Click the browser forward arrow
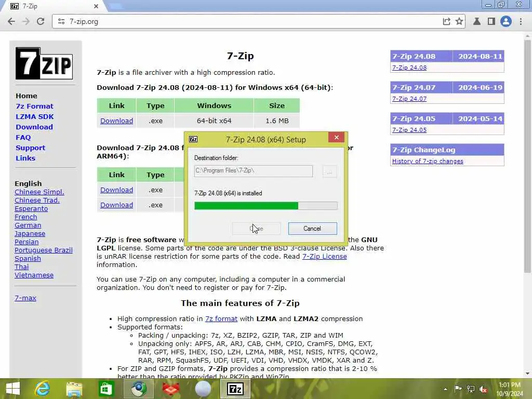The width and height of the screenshot is (532, 399). click(x=26, y=21)
